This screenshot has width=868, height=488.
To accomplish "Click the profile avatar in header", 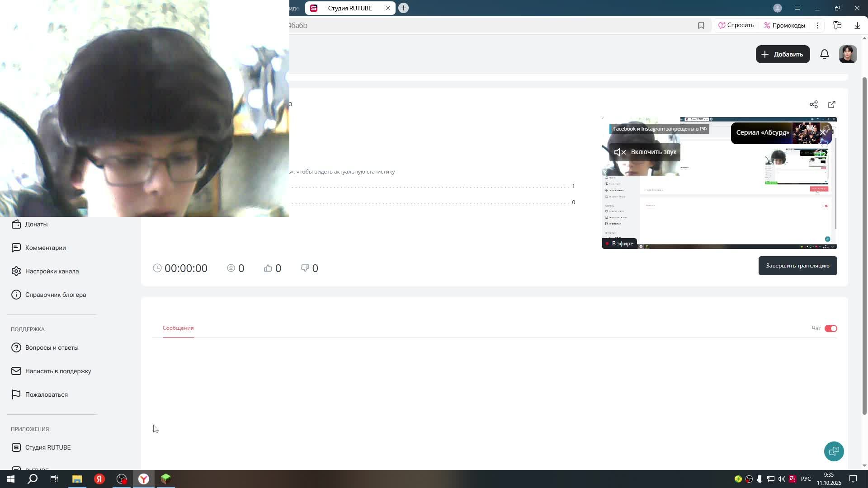I will (848, 54).
